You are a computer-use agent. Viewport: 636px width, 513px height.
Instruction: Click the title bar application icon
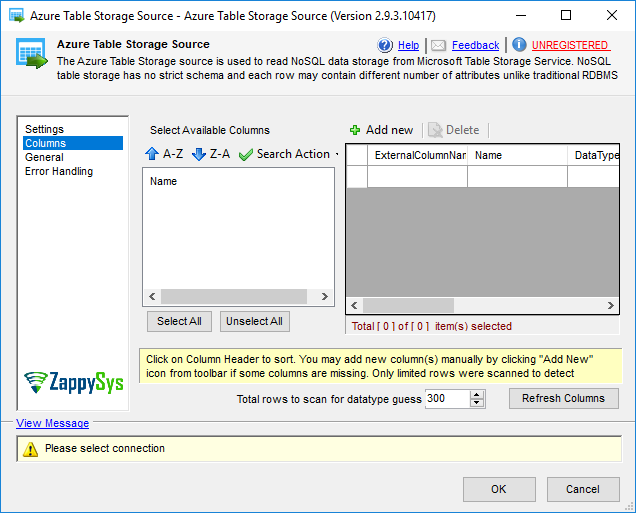[17, 16]
